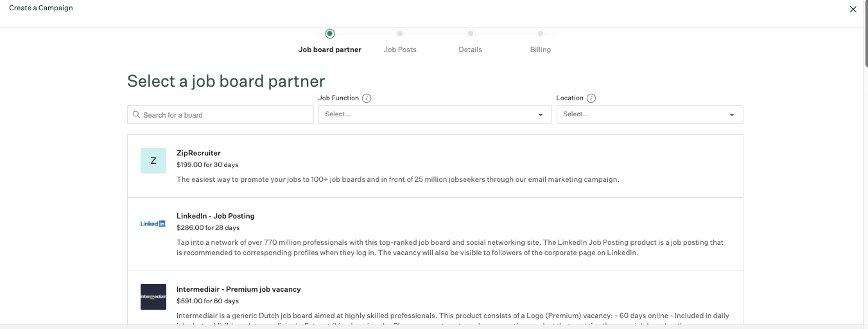This screenshot has width=868, height=329.
Task: Click the LinkedIn job posting description text
Action: click(449, 247)
